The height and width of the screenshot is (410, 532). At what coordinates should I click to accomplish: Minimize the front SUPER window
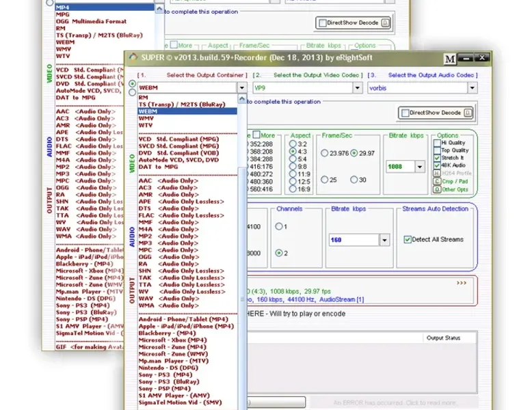click(466, 58)
